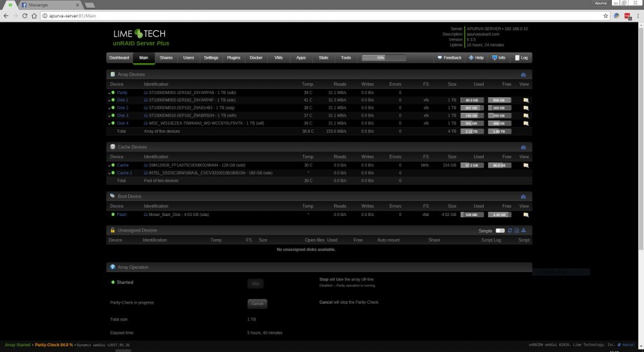This screenshot has height=352, width=644.
Task: Expand spin-down arrow next to Parity
Action: coord(109,93)
